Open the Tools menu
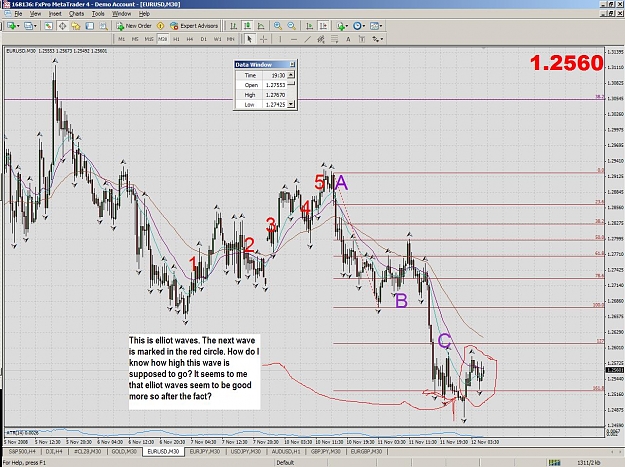The height and width of the screenshot is (467, 625). point(98,14)
